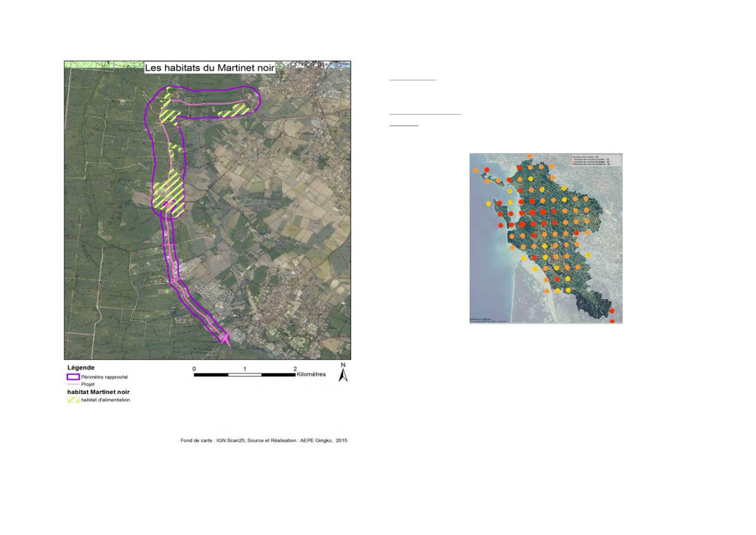Screen dimensions: 756x535
Task: Click the 'habitat Martinet noir' legend heading
Action: 98,392
